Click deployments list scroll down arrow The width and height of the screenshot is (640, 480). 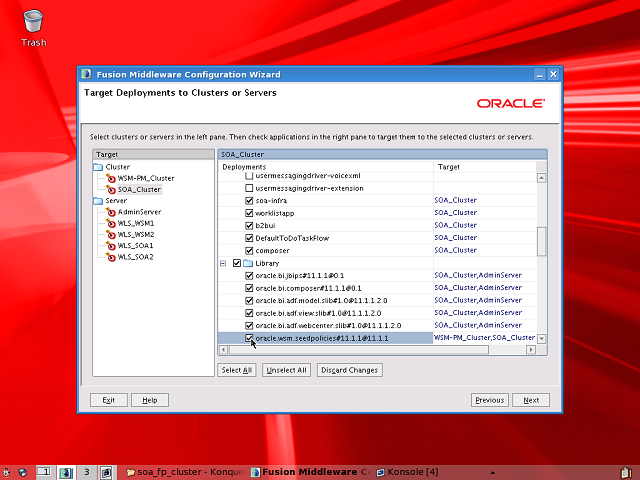[541, 338]
